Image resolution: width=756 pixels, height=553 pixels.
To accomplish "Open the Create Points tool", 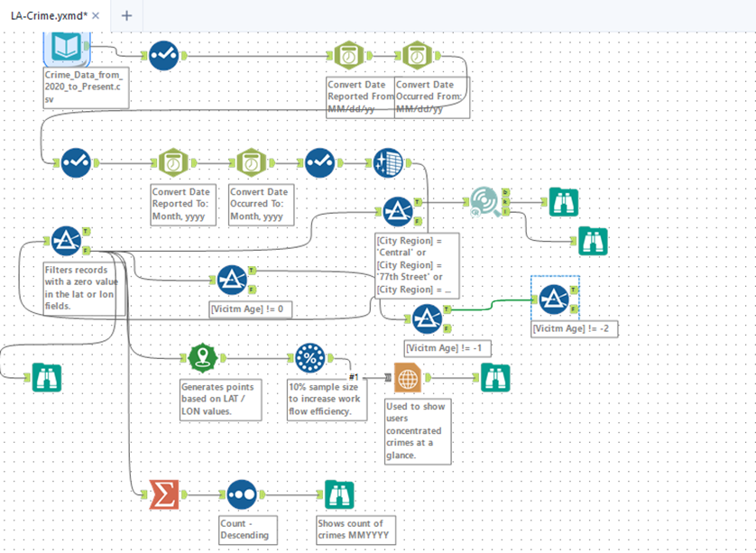I will 203,356.
